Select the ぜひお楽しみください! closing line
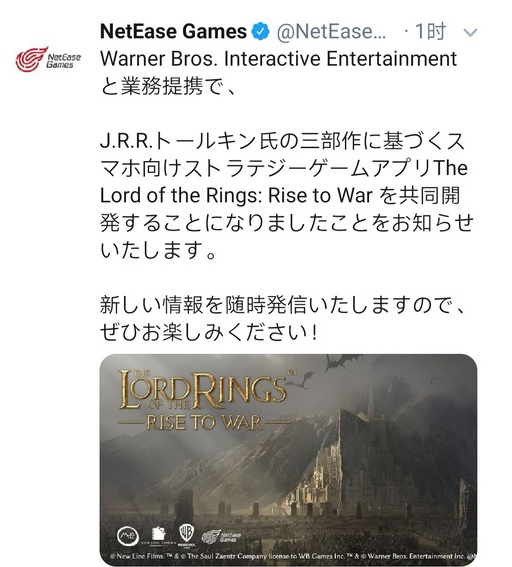This screenshot has height=567, width=512. click(x=209, y=333)
